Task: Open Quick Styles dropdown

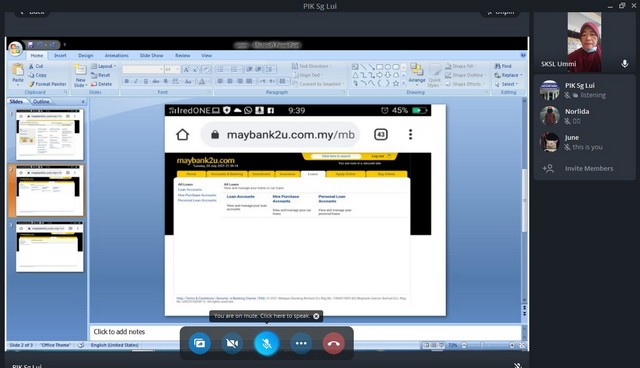Action: (435, 75)
